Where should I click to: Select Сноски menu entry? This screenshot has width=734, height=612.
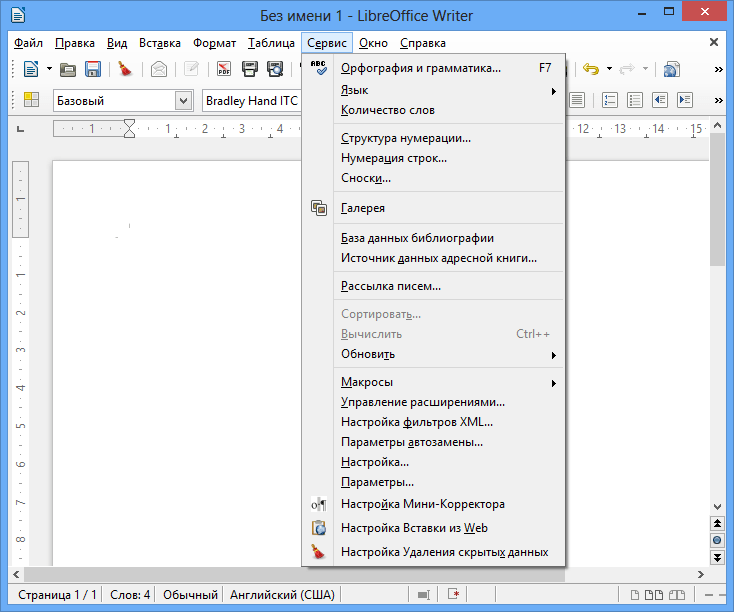point(434,178)
